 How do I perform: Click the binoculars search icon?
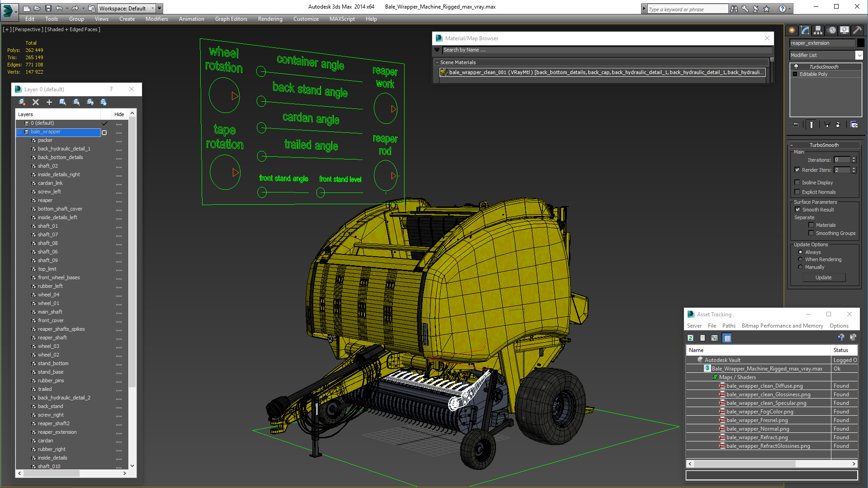734,9
